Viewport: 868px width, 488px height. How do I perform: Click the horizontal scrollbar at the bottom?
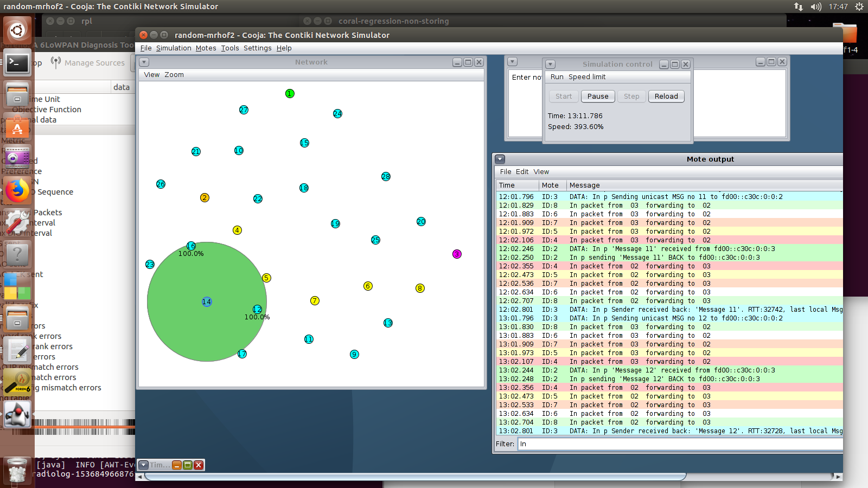click(415, 477)
